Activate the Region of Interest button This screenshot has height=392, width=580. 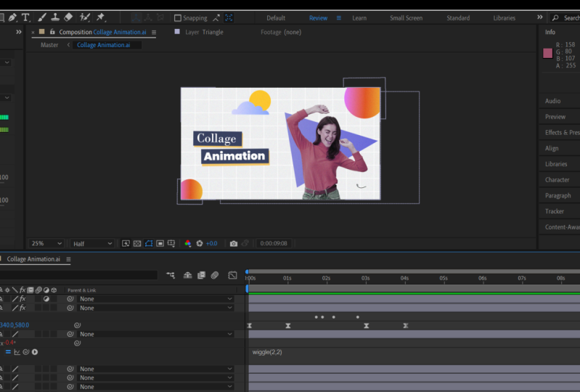coord(160,243)
